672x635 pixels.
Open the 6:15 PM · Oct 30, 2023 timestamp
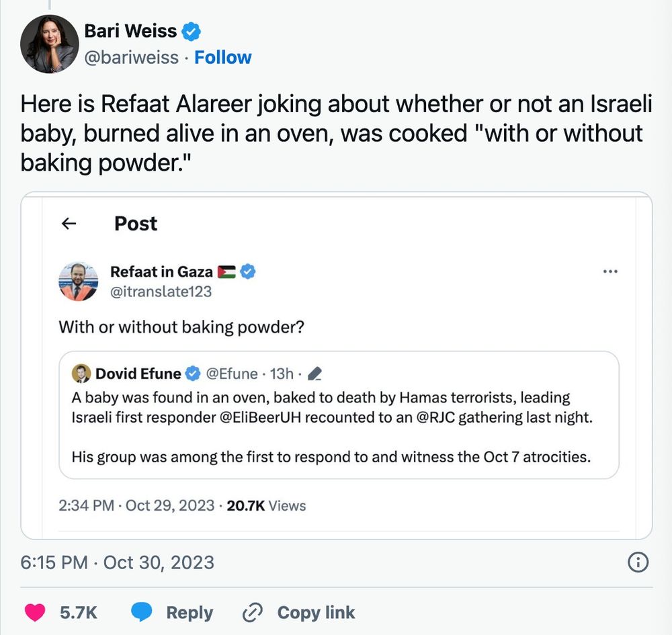click(x=117, y=562)
